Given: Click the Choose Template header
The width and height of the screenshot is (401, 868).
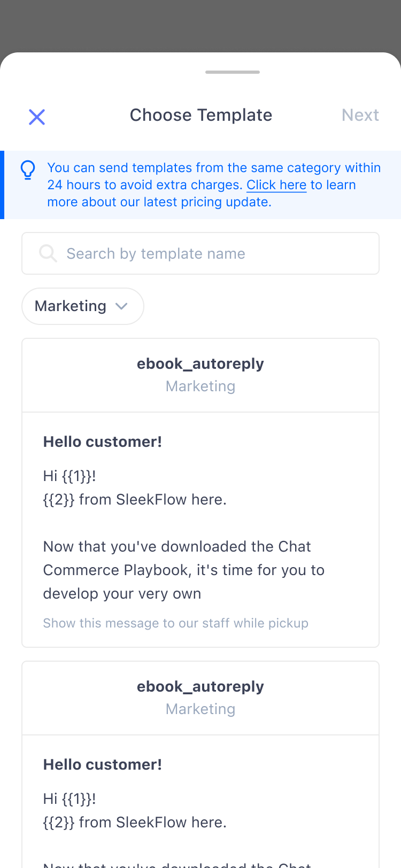Looking at the screenshot, I should 200,114.
